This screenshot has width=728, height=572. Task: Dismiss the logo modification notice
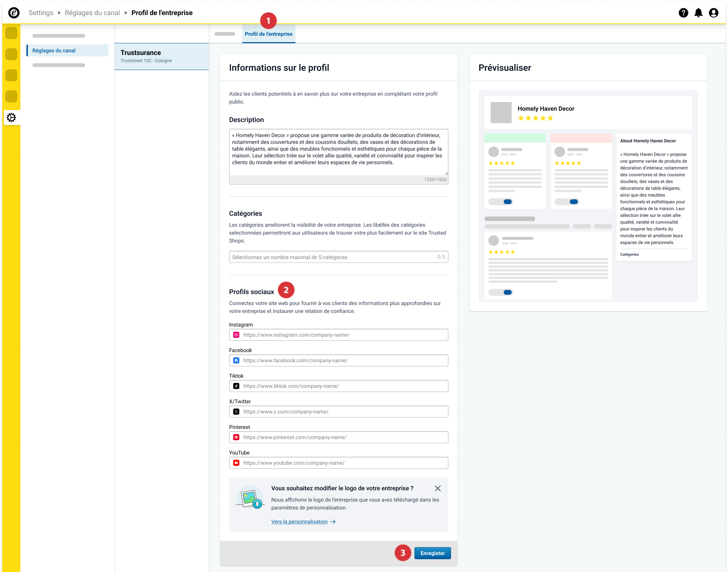438,488
